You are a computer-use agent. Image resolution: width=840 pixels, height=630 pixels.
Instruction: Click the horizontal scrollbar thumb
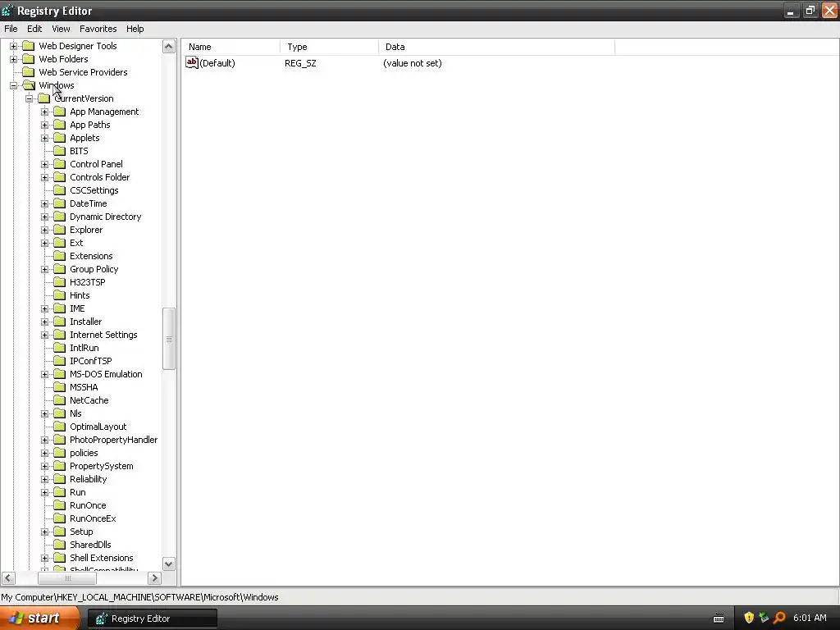click(67, 578)
